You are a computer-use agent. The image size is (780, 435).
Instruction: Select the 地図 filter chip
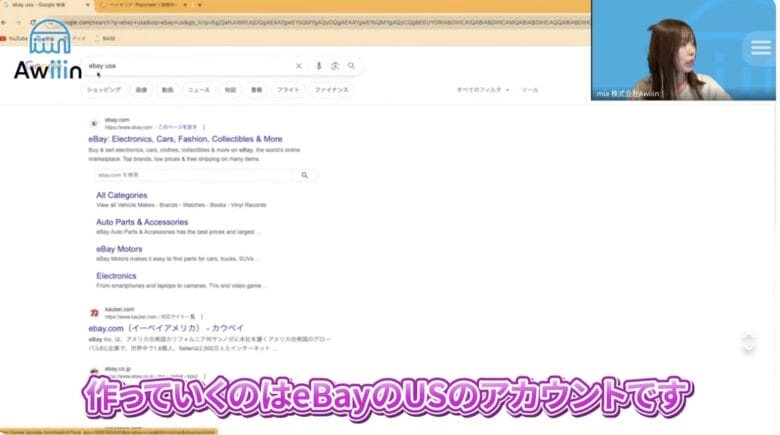point(230,90)
